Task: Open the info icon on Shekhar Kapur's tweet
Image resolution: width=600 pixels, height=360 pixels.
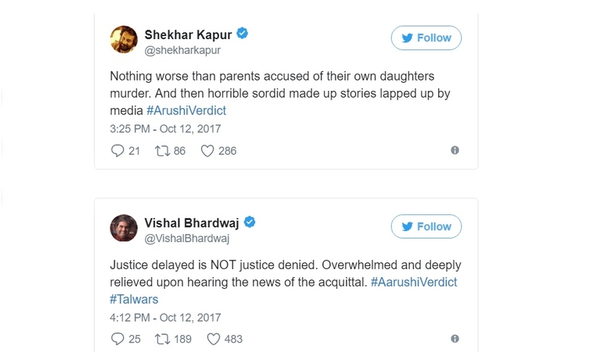Action: coord(455,150)
